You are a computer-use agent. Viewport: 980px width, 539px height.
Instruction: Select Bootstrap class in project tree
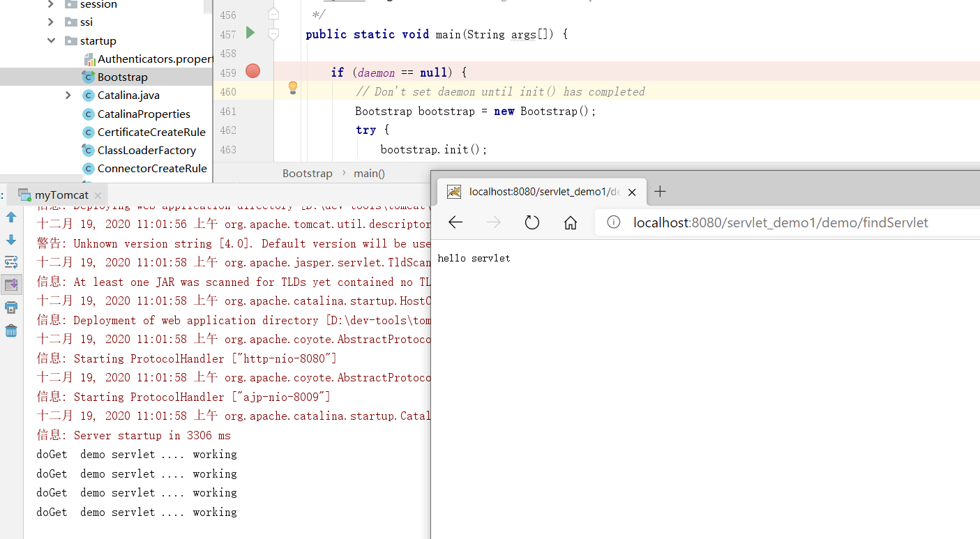point(123,77)
